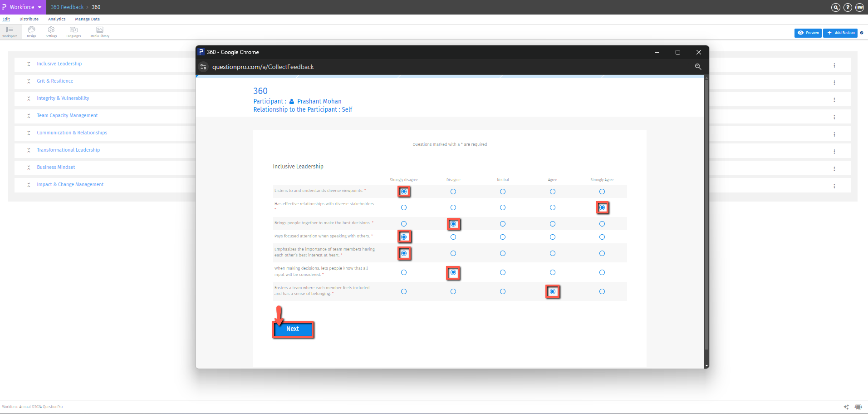
Task: Open the three-dot menu for Team Capacity Management
Action: click(x=834, y=117)
